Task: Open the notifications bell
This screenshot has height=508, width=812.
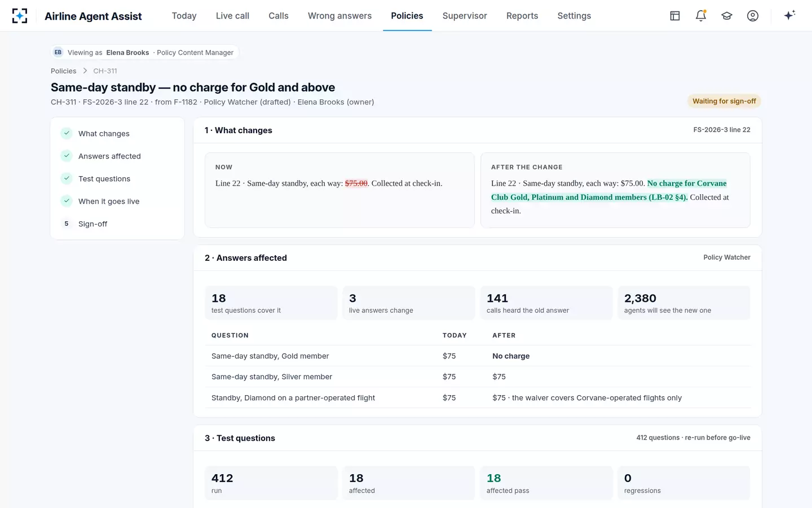Action: [701, 16]
